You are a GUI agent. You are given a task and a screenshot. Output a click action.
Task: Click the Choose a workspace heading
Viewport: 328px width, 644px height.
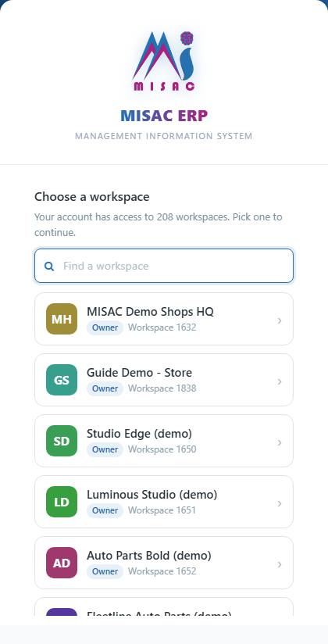[x=92, y=197]
